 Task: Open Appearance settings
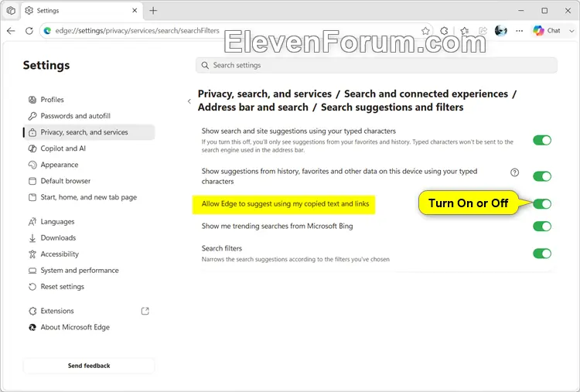(89, 165)
